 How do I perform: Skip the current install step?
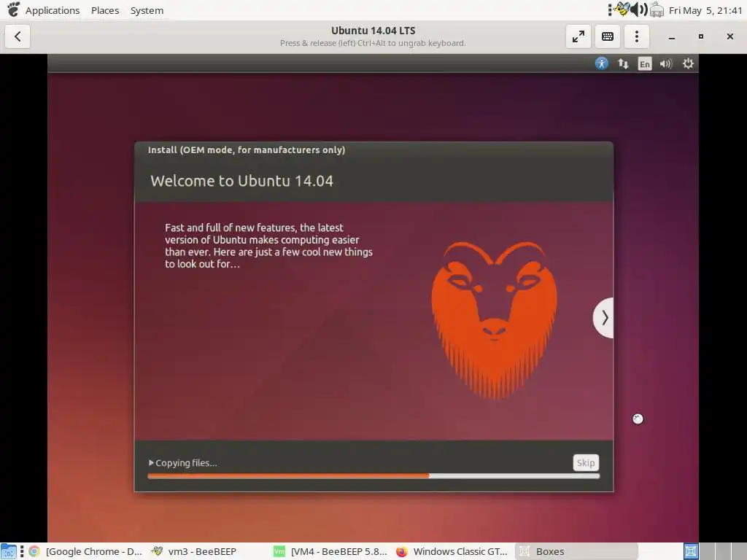pyautogui.click(x=586, y=462)
